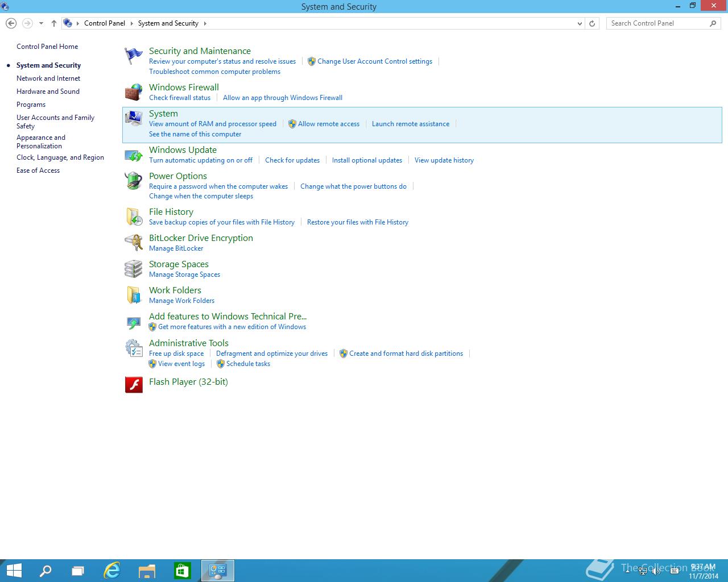Select Hardware and Sound category

click(48, 92)
